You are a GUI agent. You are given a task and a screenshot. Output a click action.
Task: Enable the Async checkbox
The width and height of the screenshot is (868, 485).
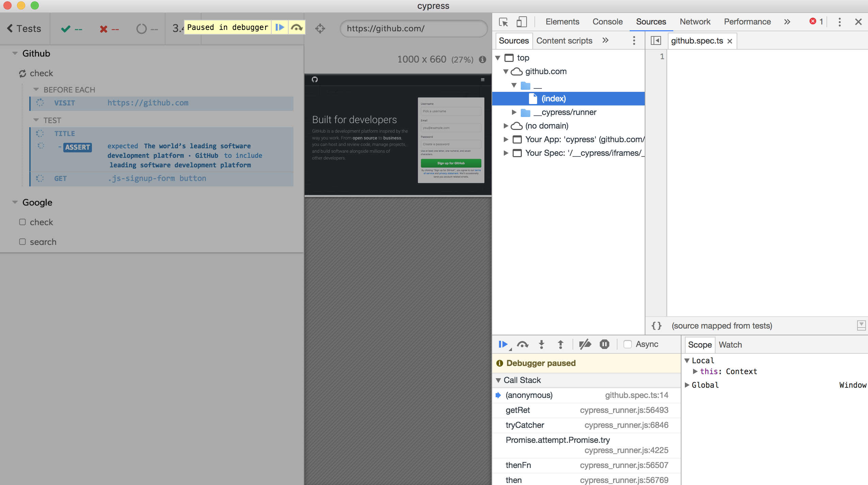click(x=627, y=344)
